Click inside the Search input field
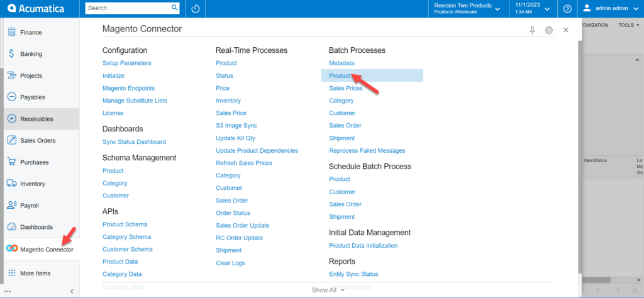 coord(128,8)
